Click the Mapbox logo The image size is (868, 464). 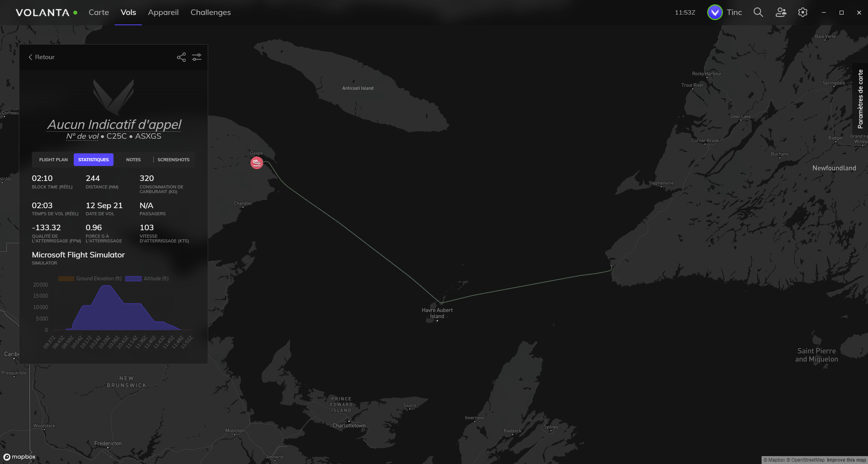[x=19, y=457]
